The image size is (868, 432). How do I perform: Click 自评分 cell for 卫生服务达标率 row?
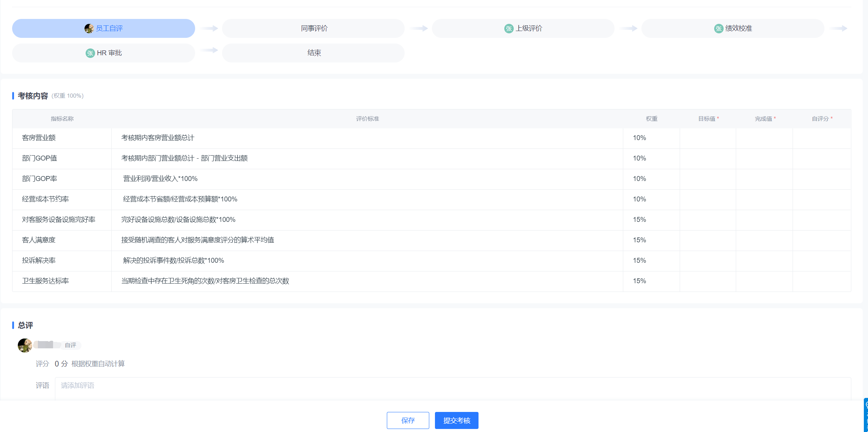tap(821, 281)
